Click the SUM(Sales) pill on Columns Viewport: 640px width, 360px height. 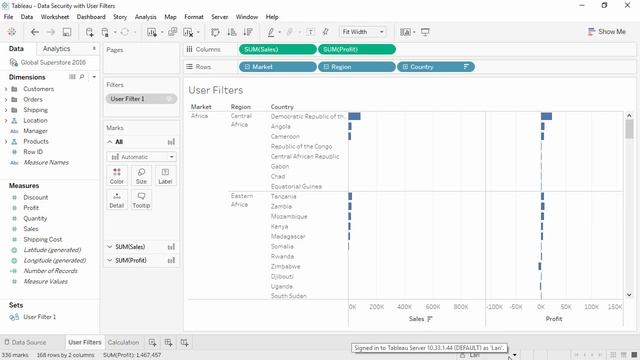[x=278, y=49]
